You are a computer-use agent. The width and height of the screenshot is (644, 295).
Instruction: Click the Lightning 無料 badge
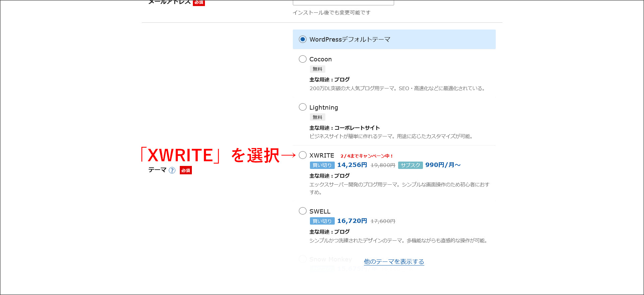(x=317, y=117)
